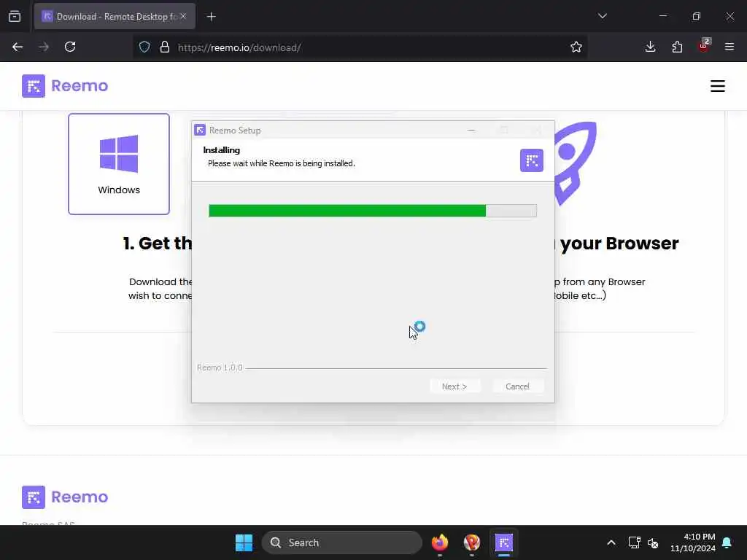The image size is (747, 560).
Task: Reload the current page
Action: pyautogui.click(x=70, y=47)
